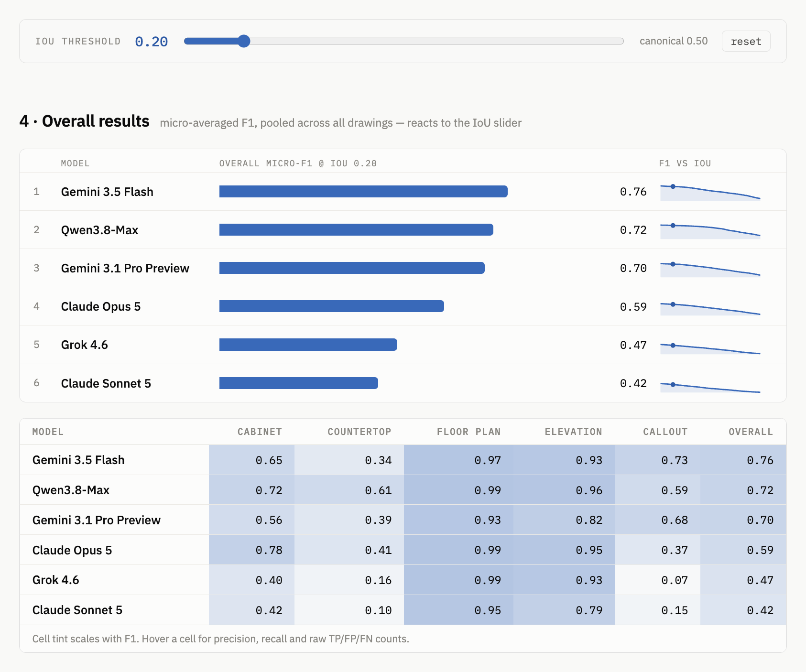The image size is (806, 672).
Task: Click the Overall results section heading
Action: [x=85, y=121]
